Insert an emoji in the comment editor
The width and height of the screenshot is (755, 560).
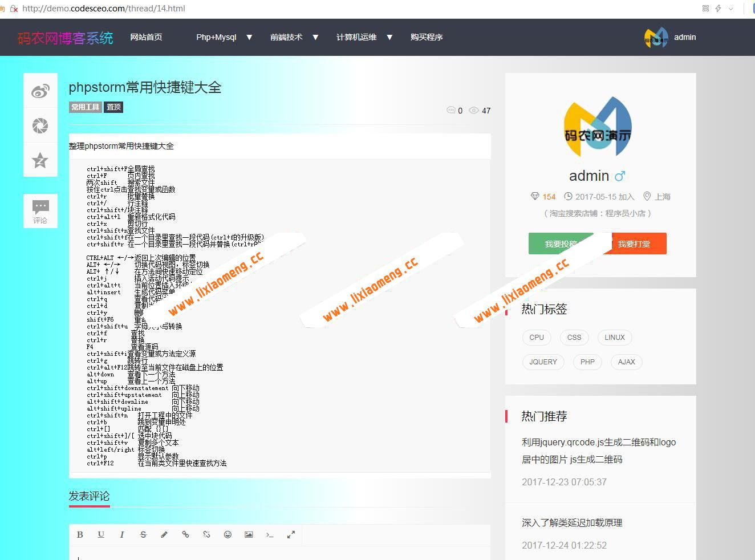pyautogui.click(x=228, y=534)
